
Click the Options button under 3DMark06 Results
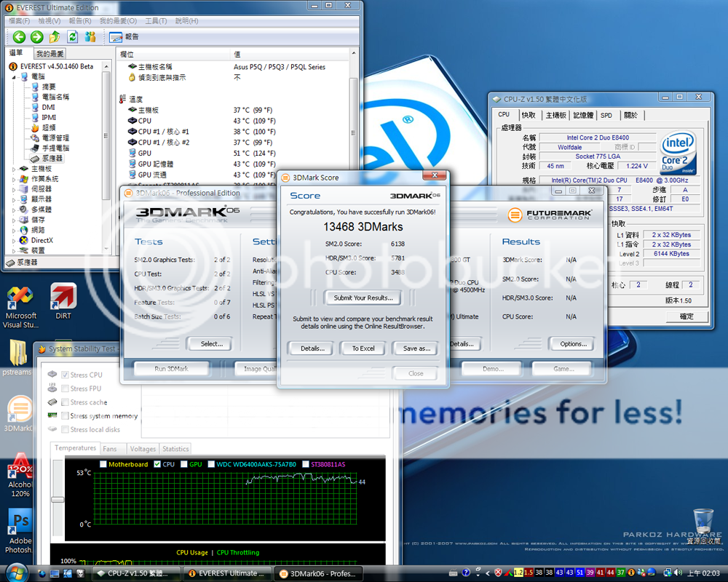coord(573,344)
